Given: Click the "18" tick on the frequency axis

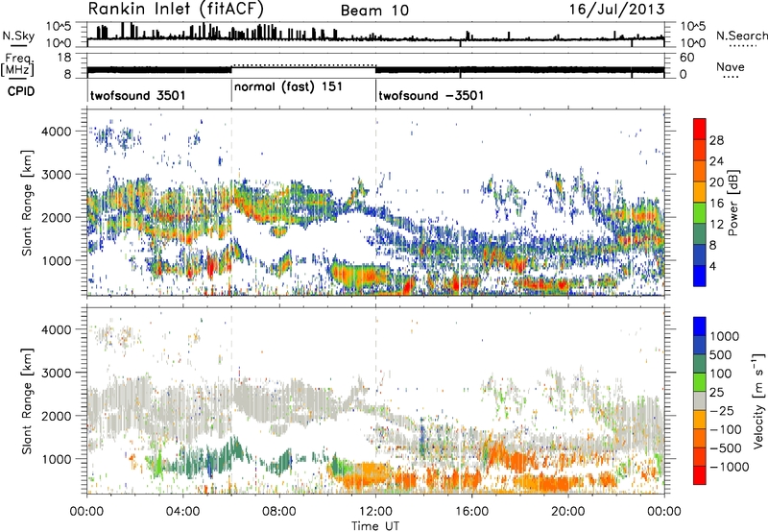Looking at the screenshot, I should (64, 58).
